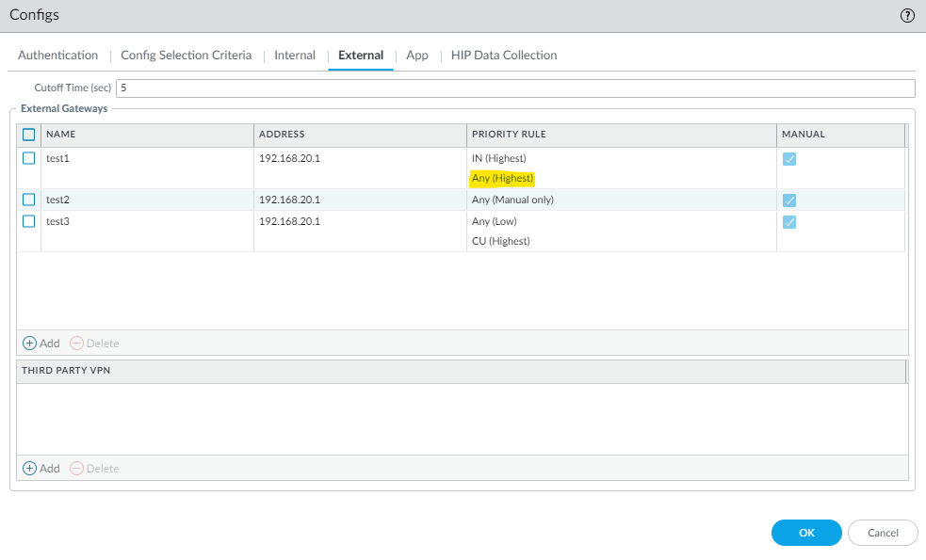Click the Cutoff Time input field
Screen dimensions: 926x560
pyautogui.click(x=514, y=88)
